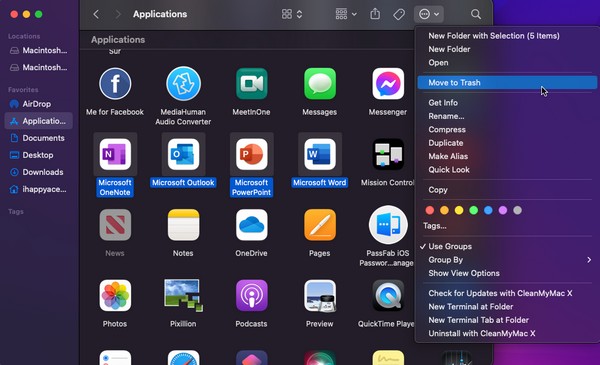Open Me for Facebook app icon
The image size is (600, 365).
click(x=115, y=84)
